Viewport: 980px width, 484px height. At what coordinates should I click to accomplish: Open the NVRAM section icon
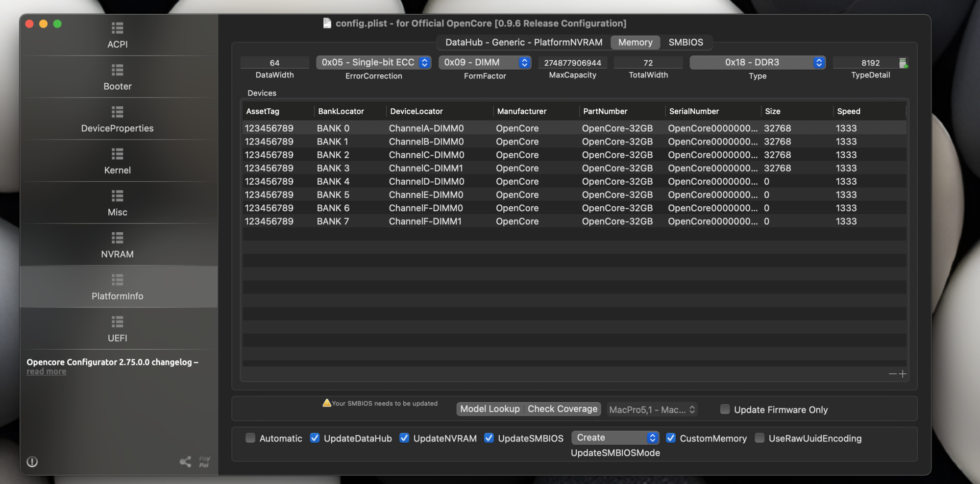click(x=117, y=238)
